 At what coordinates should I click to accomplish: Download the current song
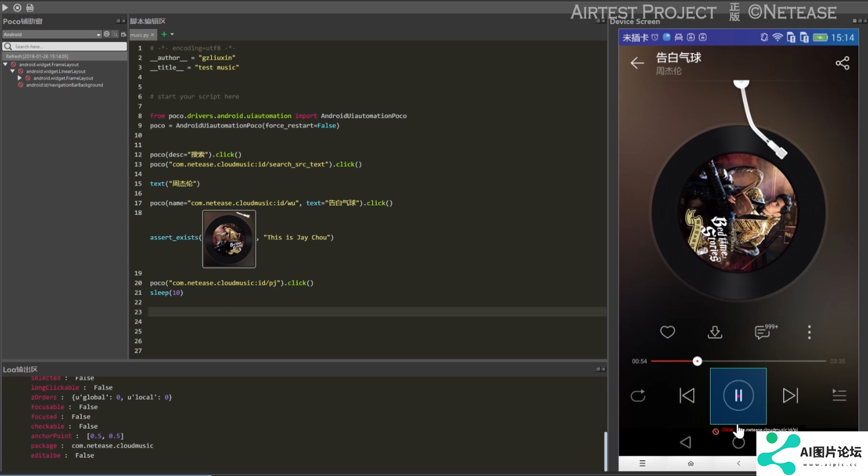(x=715, y=332)
